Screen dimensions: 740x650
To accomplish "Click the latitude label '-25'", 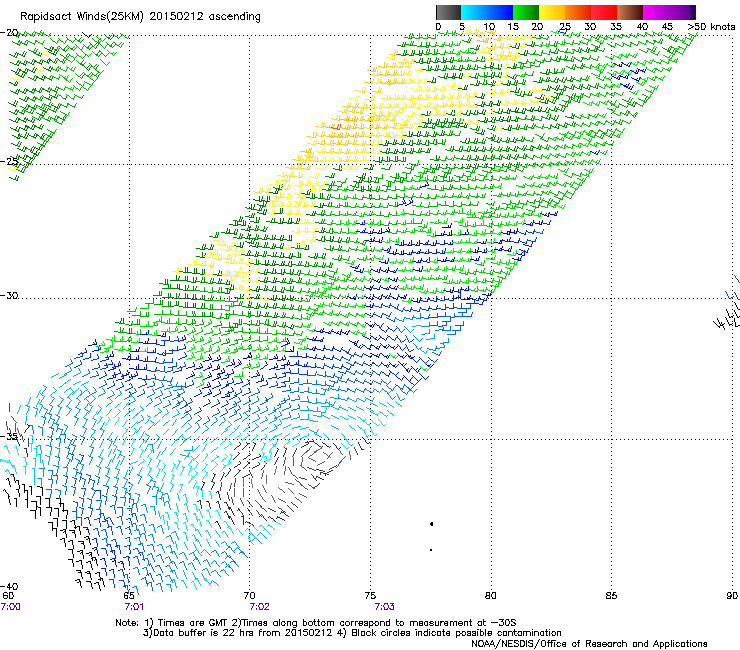I will [9, 161].
